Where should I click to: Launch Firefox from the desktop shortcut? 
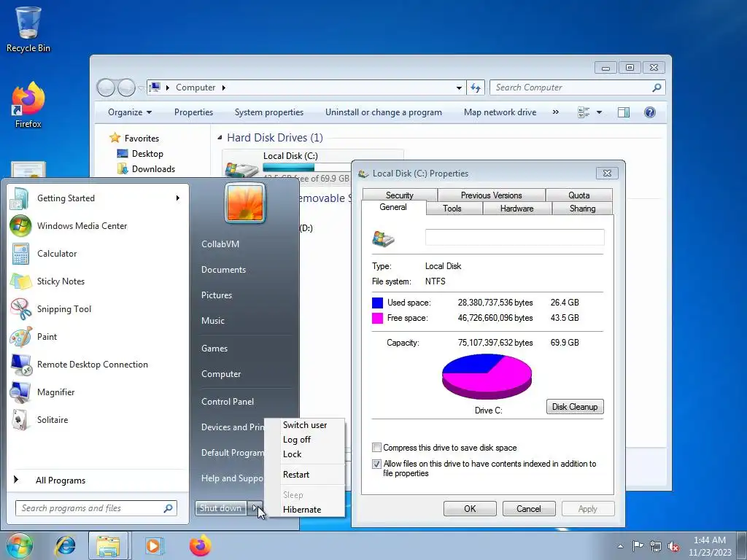28,105
